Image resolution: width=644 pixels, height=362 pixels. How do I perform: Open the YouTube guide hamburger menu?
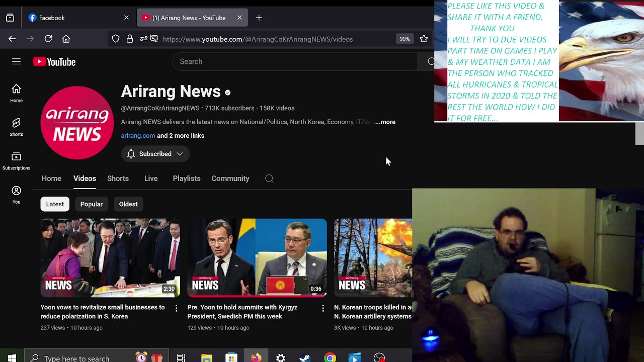(x=16, y=61)
